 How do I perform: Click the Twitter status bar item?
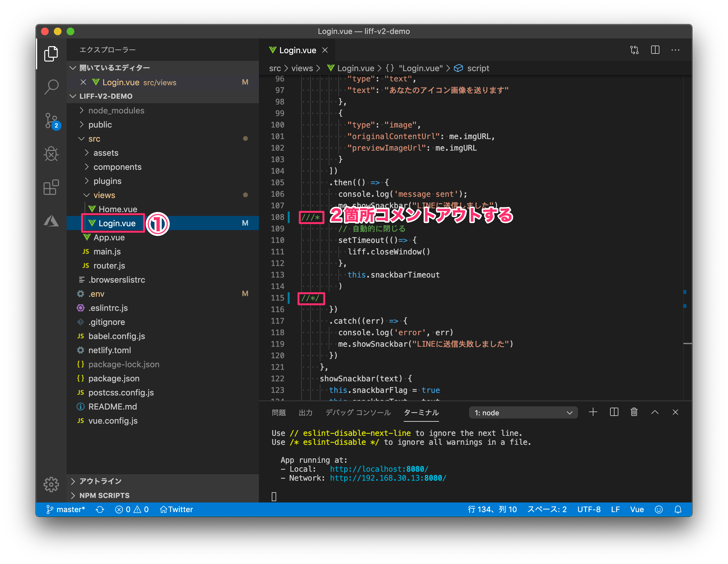point(176,509)
